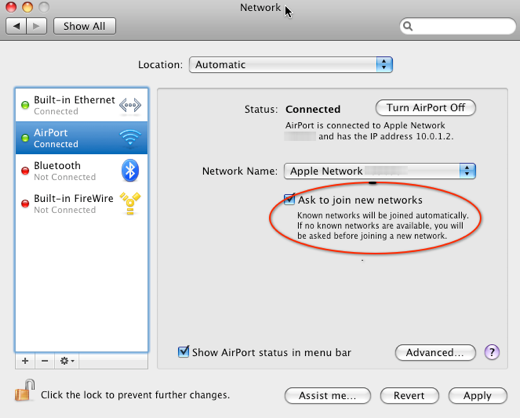Click the Network window title
The height and width of the screenshot is (418, 520).
(x=260, y=7)
